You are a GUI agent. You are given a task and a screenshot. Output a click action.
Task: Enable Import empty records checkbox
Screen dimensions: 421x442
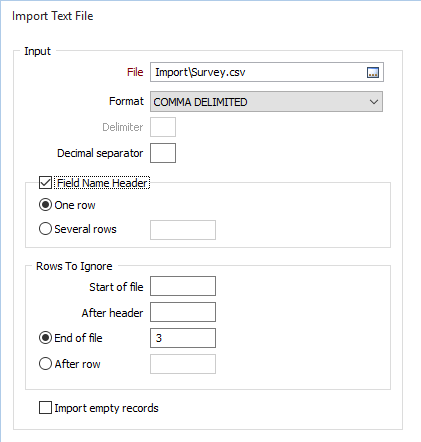pos(45,408)
